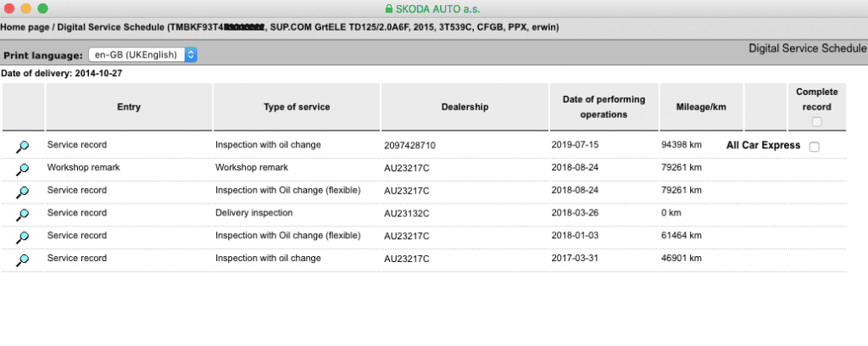Click the 0 km mileage value
Screen dimensions: 868x346
click(671, 213)
